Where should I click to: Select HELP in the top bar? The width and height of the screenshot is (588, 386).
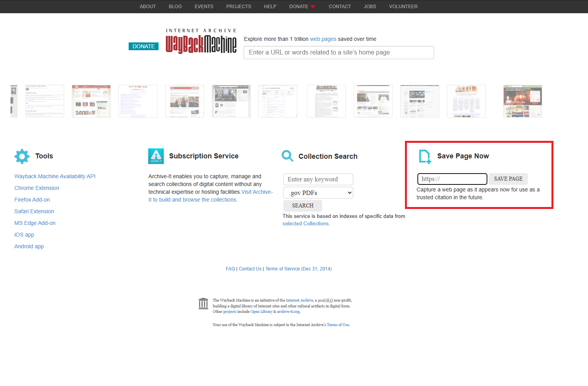tap(270, 7)
